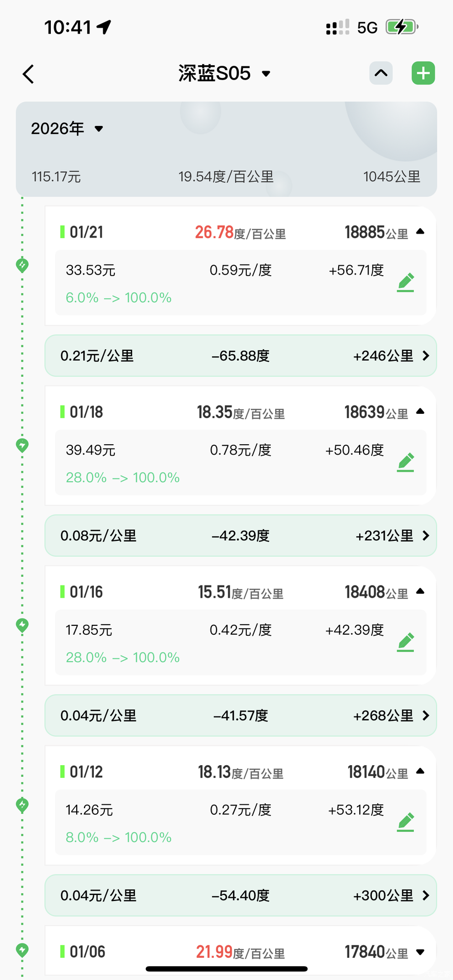Edit the 01/12 charging record
This screenshot has height=980, width=453.
click(405, 822)
